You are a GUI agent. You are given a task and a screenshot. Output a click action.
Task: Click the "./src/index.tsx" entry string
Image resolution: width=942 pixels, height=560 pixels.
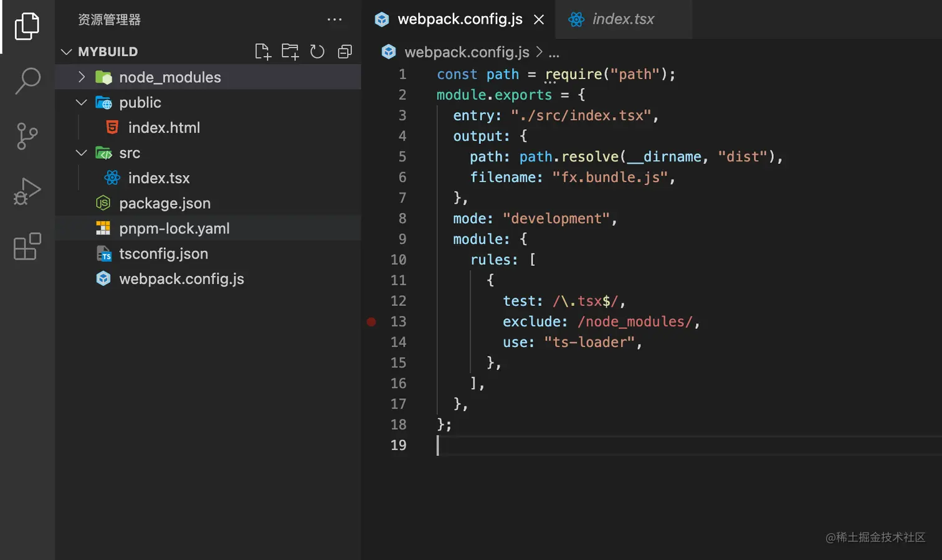point(581,115)
